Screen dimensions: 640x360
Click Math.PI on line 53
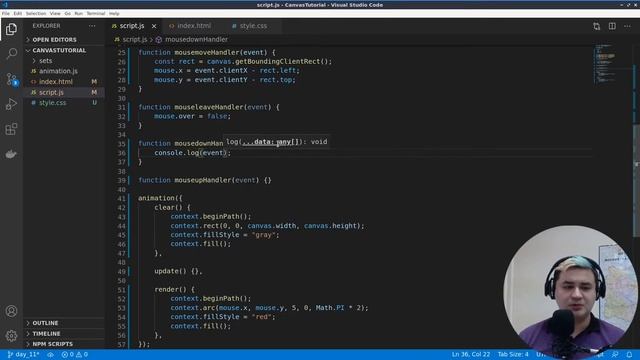(x=330, y=308)
